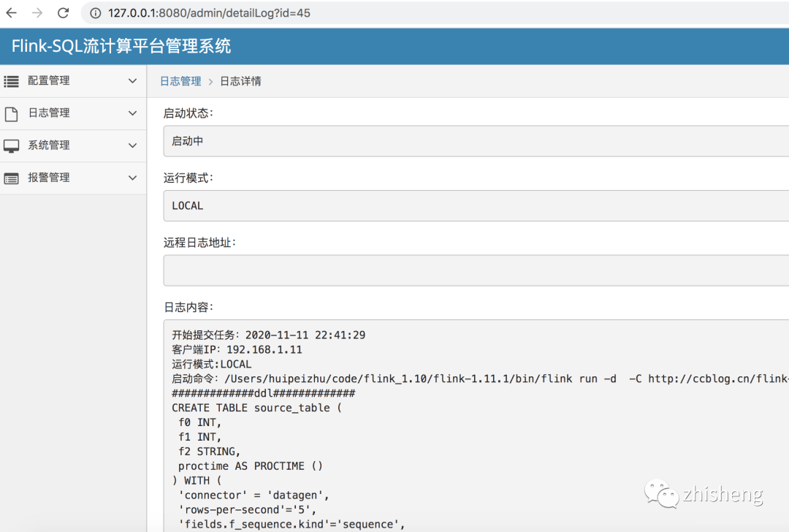
Task: Click the 启动命令 log line
Action: tap(480, 379)
